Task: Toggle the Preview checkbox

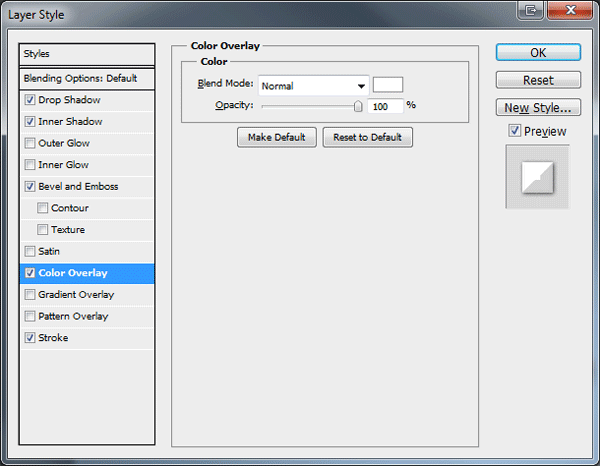Action: click(x=515, y=131)
